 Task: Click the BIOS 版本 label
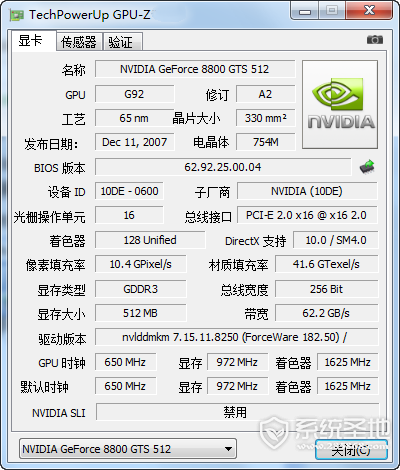pos(60,168)
